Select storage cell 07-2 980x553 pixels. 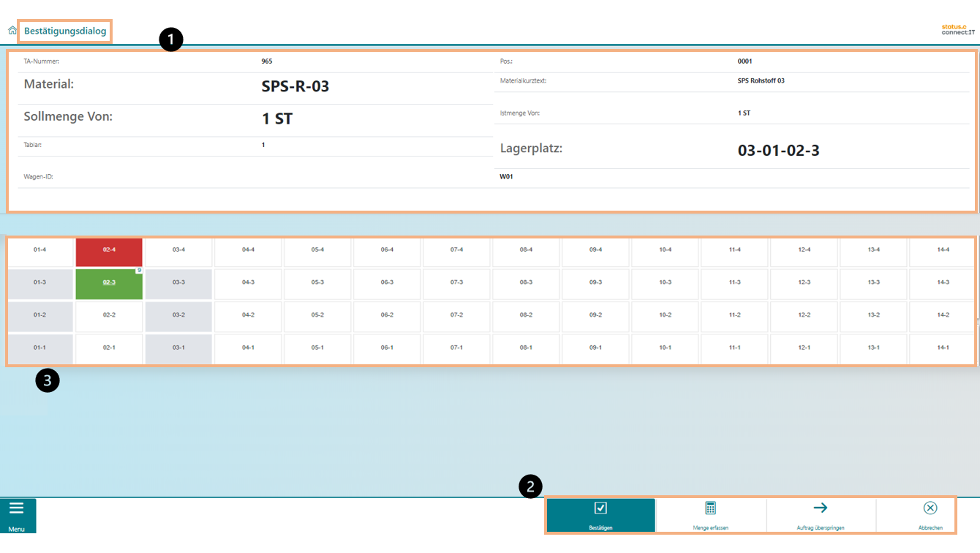click(x=456, y=315)
